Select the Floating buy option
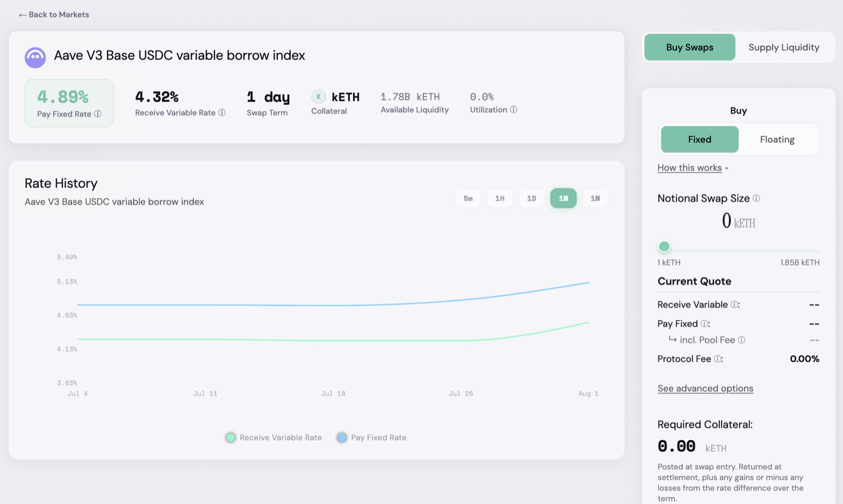The width and height of the screenshot is (843, 504). (x=777, y=140)
